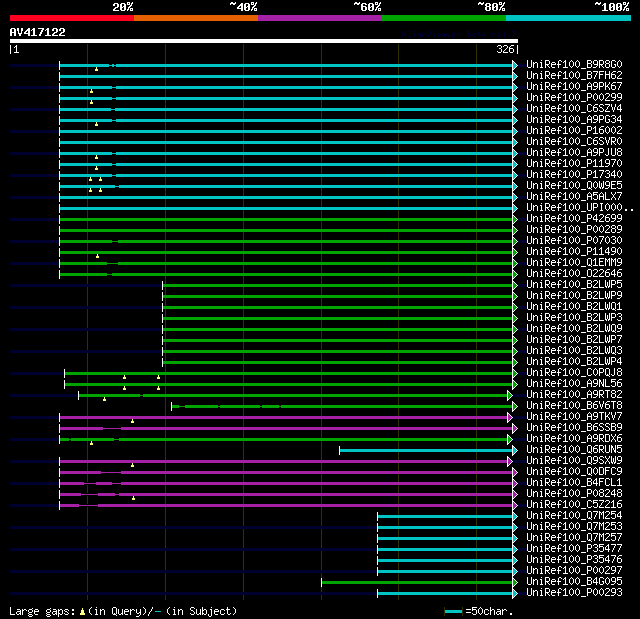Click the UniRef100_P42699 label
The image size is (640, 619).
tap(574, 219)
